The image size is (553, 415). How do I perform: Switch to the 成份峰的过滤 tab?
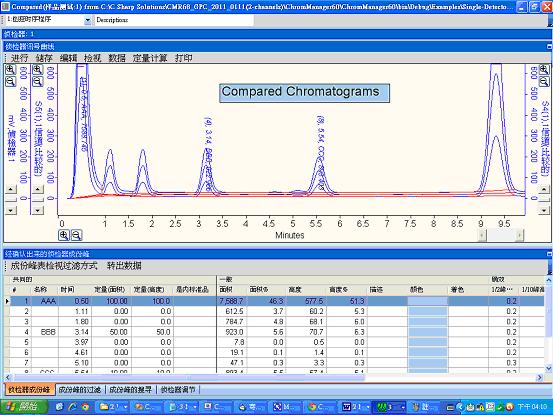[x=80, y=390]
